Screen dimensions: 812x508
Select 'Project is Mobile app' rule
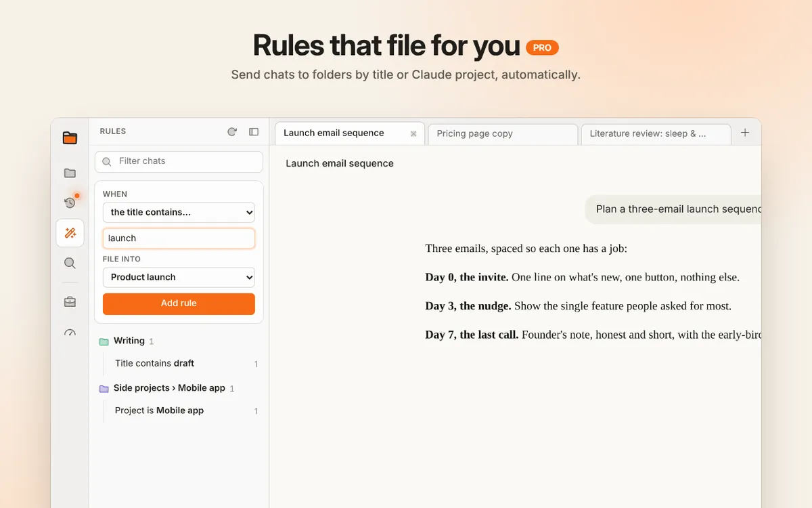coord(183,410)
